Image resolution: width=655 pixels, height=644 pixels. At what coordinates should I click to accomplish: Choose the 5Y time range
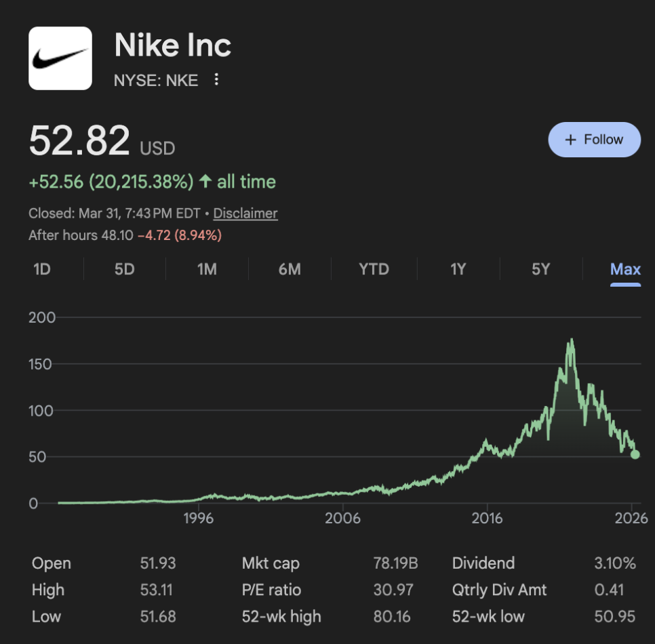point(540,269)
